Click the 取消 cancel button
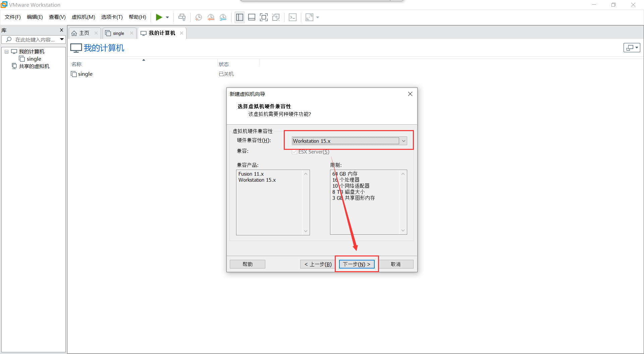This screenshot has width=644, height=354. click(x=396, y=264)
